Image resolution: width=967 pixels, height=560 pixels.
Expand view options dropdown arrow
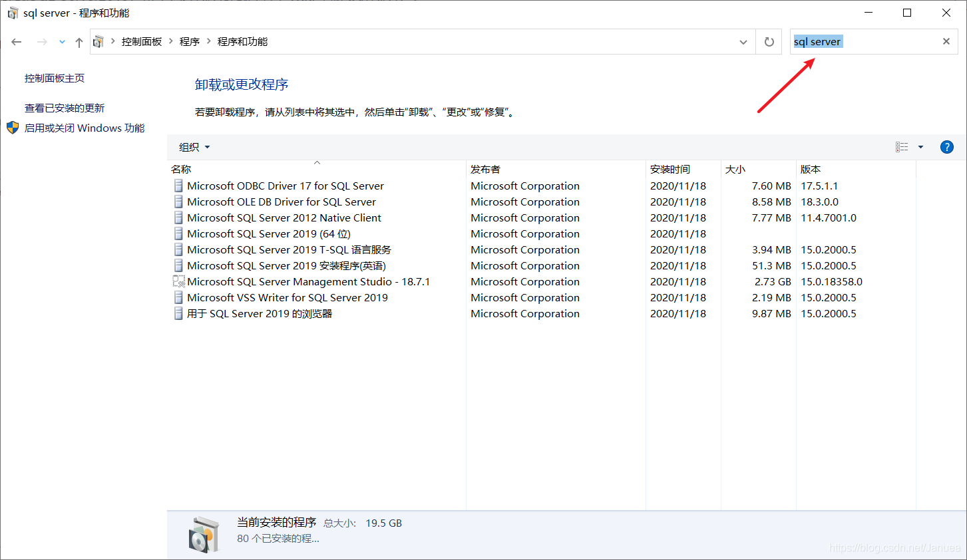click(x=921, y=147)
